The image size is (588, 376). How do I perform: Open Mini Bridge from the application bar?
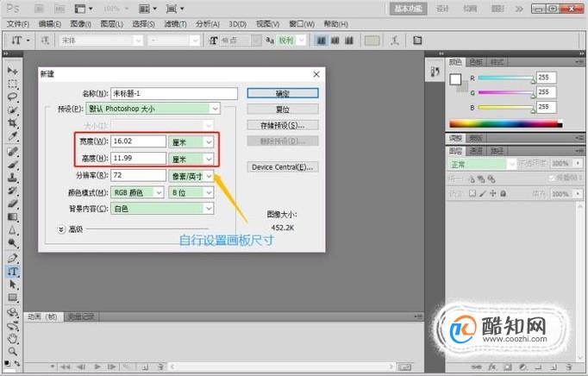click(x=59, y=9)
